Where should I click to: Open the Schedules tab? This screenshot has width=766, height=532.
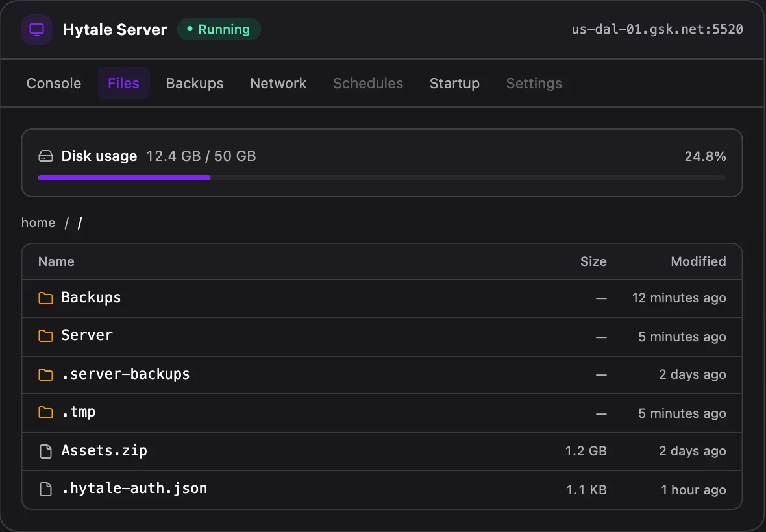pos(368,84)
